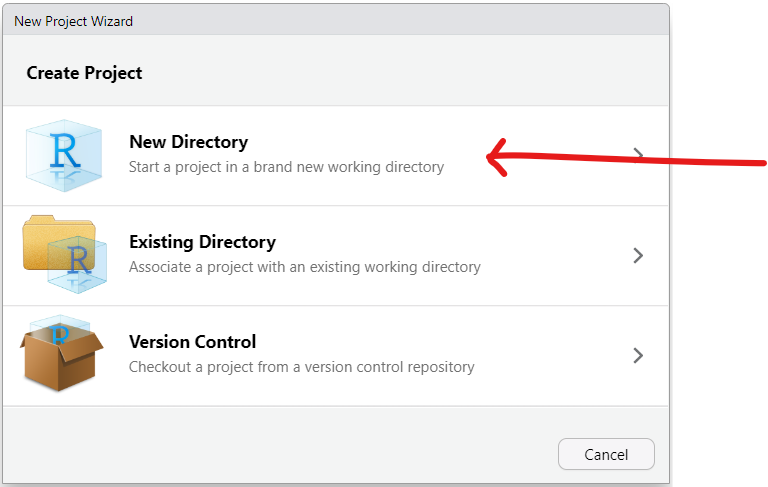Select the Existing Directory title text
The width and height of the screenshot is (768, 487).
pos(202,242)
